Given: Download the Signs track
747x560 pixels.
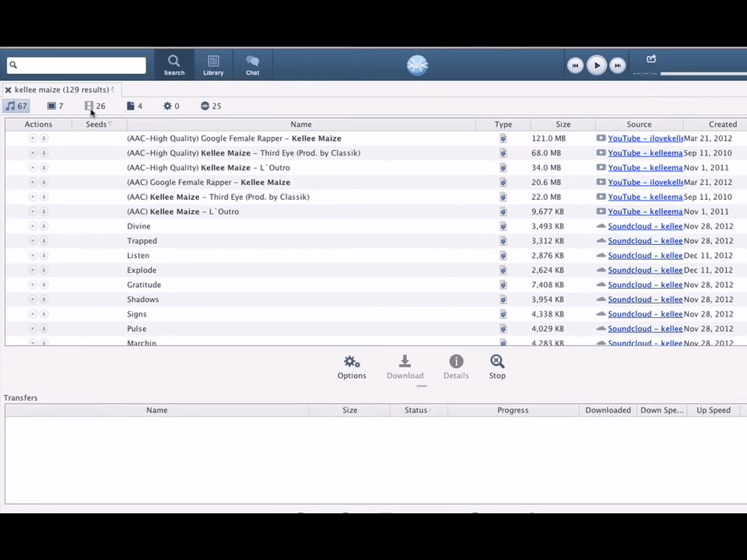Looking at the screenshot, I should pyautogui.click(x=44, y=314).
